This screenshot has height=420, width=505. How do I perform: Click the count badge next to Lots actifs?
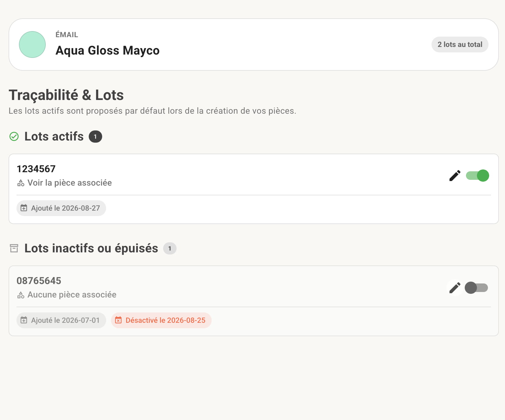(x=95, y=137)
